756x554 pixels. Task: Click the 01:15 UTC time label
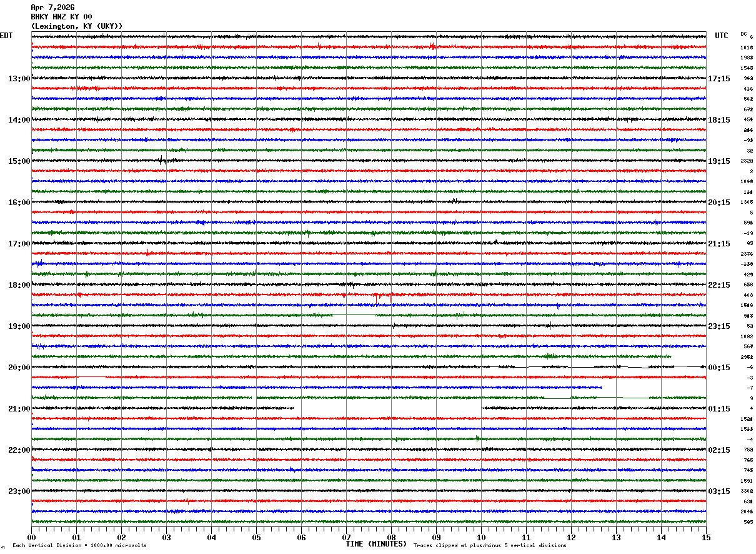tap(719, 409)
